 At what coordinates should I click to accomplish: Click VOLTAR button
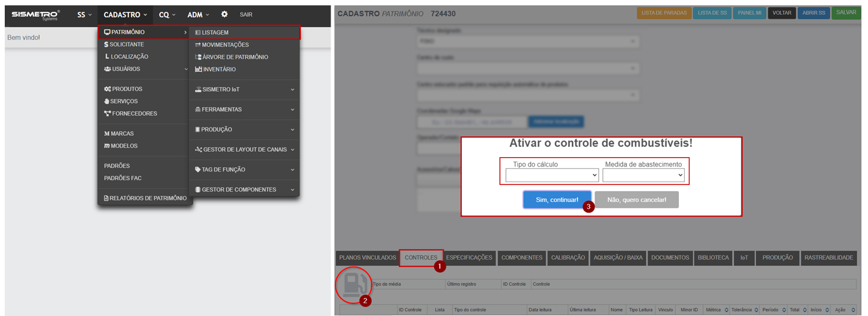[x=782, y=12]
